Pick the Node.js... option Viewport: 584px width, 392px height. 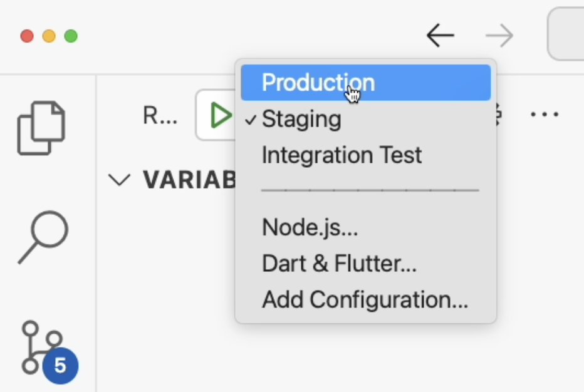(x=310, y=227)
